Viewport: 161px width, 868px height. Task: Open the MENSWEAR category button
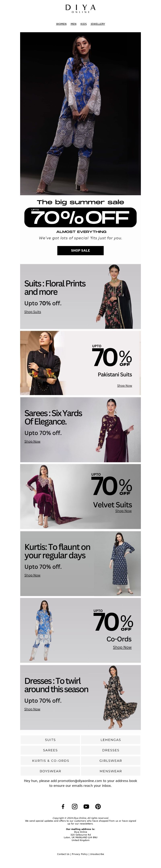point(110,771)
